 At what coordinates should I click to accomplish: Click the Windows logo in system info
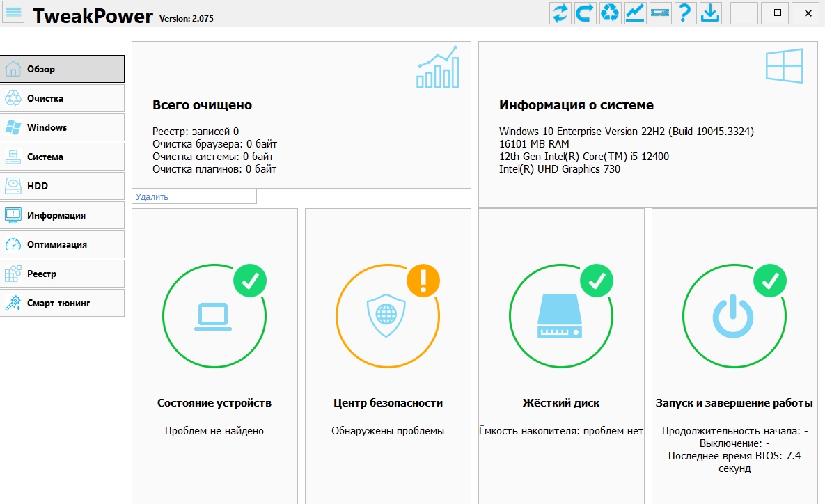785,65
